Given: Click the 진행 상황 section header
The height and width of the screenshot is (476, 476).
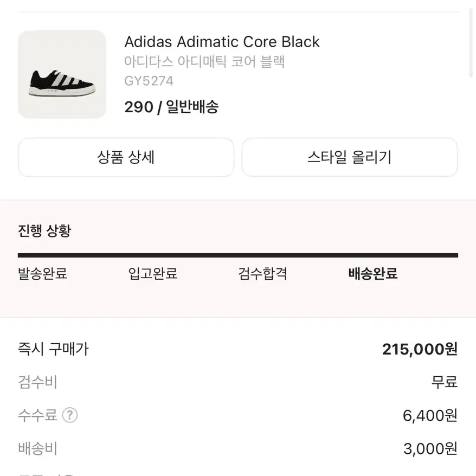Looking at the screenshot, I should 44,230.
